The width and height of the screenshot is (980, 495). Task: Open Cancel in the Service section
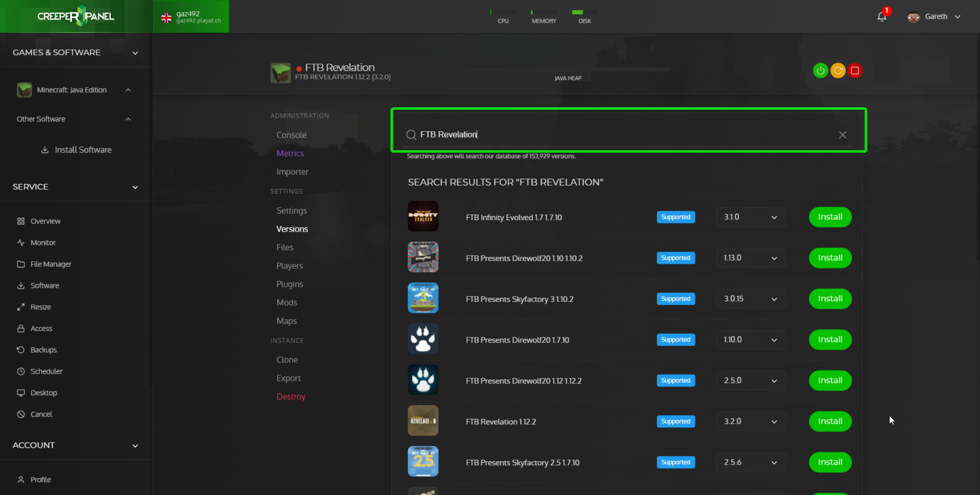point(41,414)
